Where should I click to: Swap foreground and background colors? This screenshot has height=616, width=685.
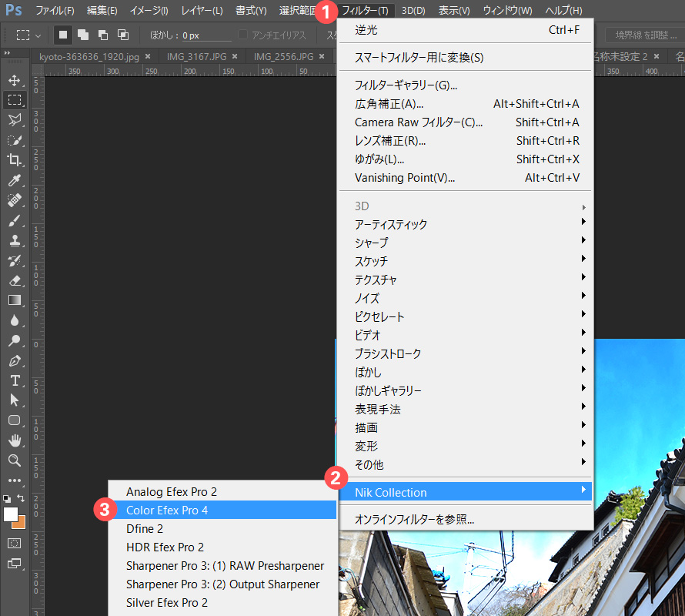(21, 498)
